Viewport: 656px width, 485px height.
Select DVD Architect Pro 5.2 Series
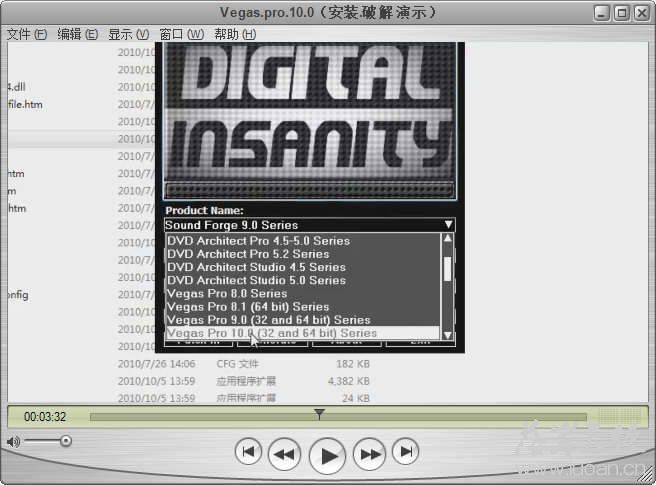[303, 254]
